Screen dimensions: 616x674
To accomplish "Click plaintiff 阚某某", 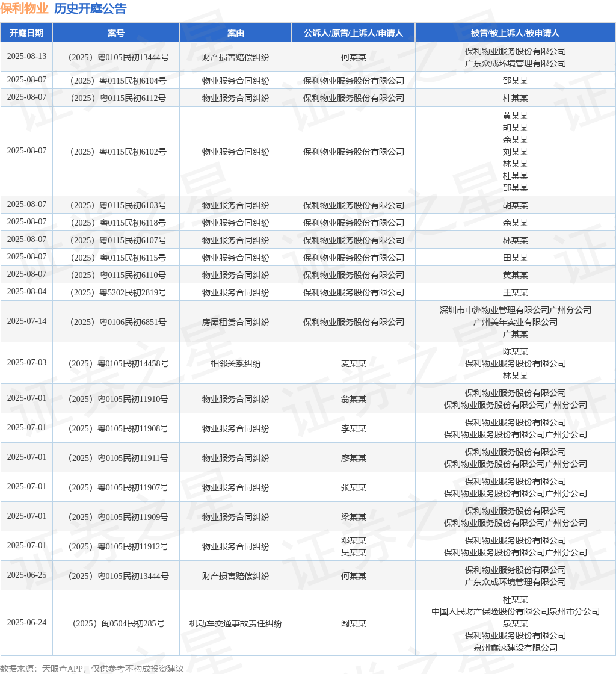I will [354, 623].
